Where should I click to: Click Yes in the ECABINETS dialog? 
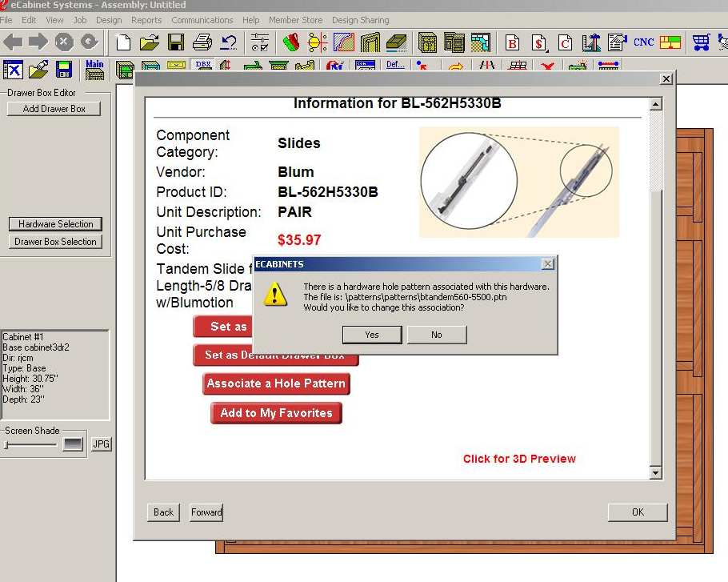(372, 335)
